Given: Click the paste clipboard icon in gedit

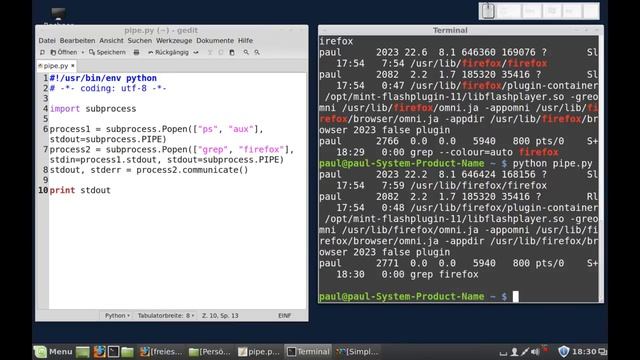Looking at the screenshot, I should coord(232,52).
